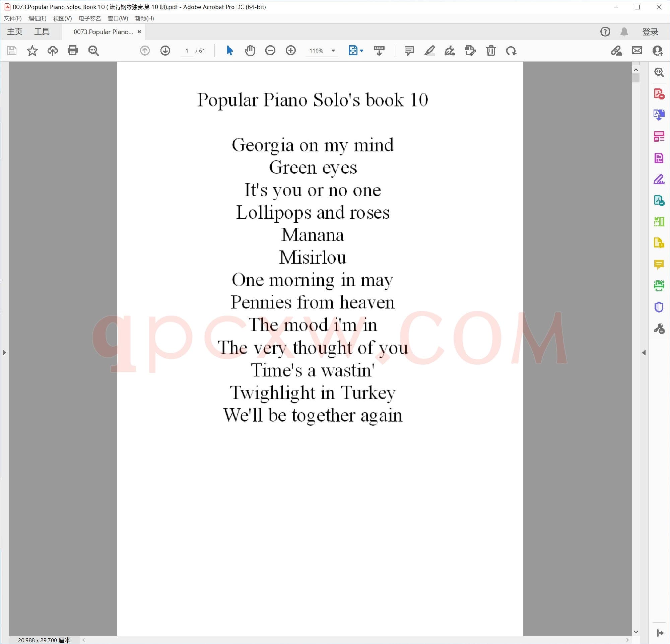Go to next page arrow
The width and height of the screenshot is (670, 644).
click(165, 51)
